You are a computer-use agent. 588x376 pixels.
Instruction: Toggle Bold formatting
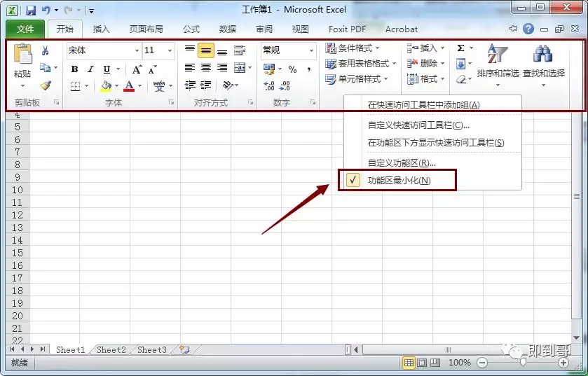74,69
